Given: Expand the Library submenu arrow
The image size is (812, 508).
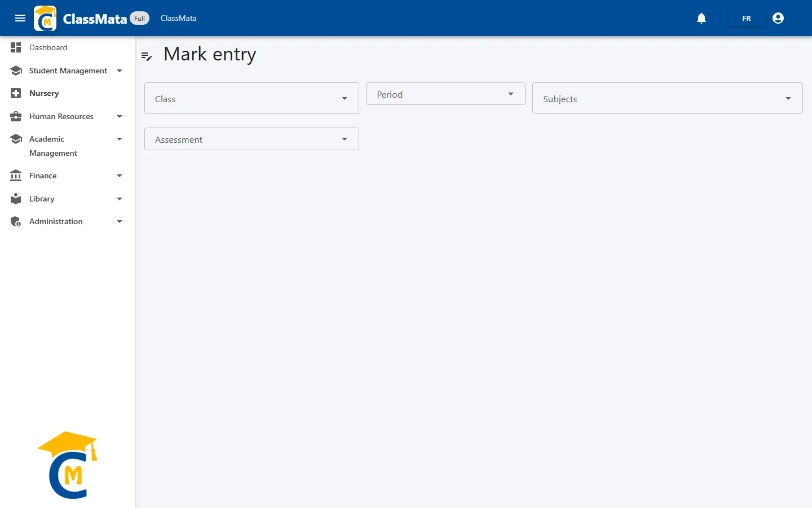Looking at the screenshot, I should 120,199.
